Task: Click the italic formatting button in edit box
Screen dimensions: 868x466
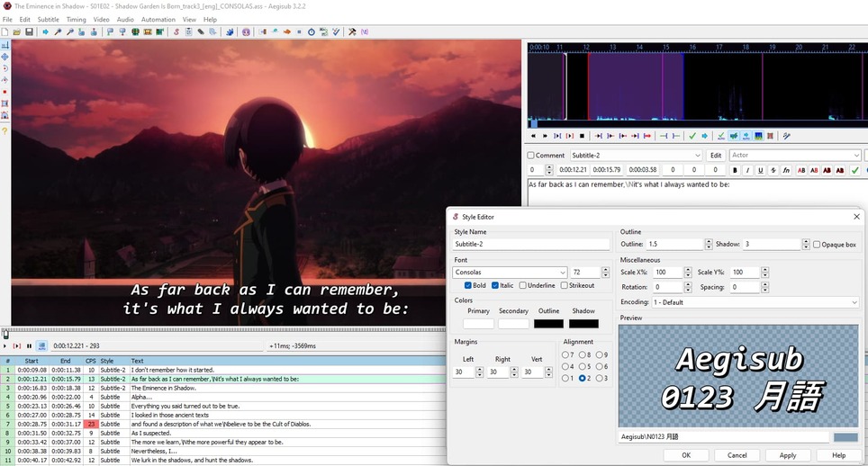Action: (x=747, y=170)
